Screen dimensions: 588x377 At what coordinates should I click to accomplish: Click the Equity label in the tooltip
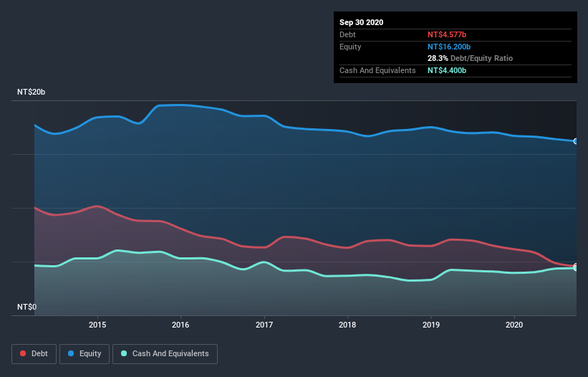click(x=350, y=47)
